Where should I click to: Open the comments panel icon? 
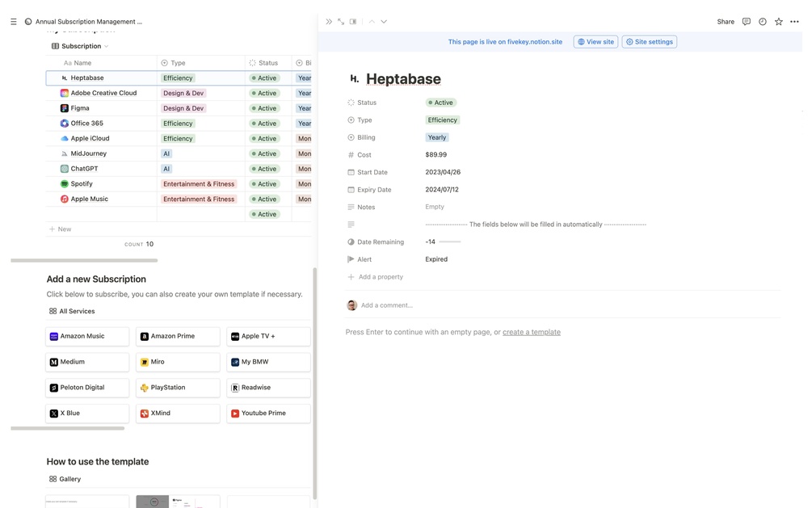[747, 22]
